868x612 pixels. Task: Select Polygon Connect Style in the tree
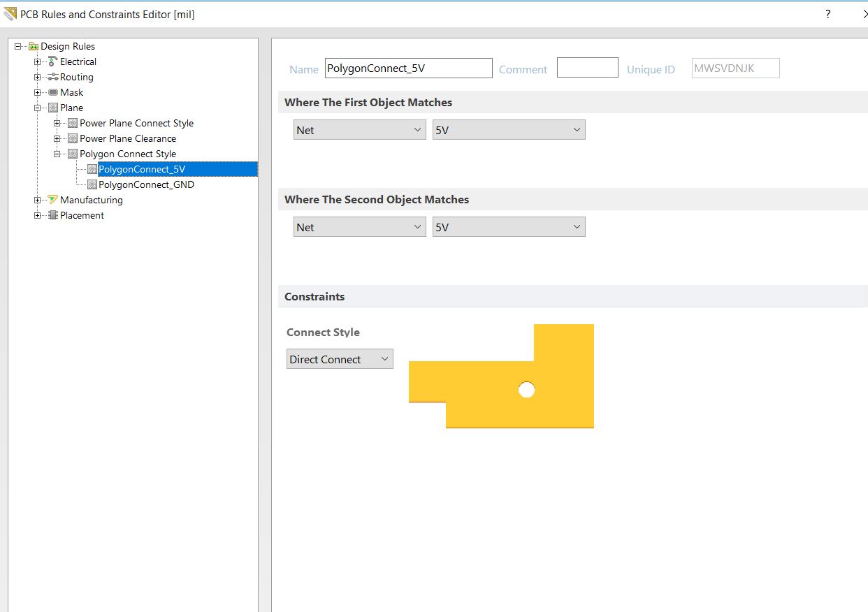coord(128,154)
